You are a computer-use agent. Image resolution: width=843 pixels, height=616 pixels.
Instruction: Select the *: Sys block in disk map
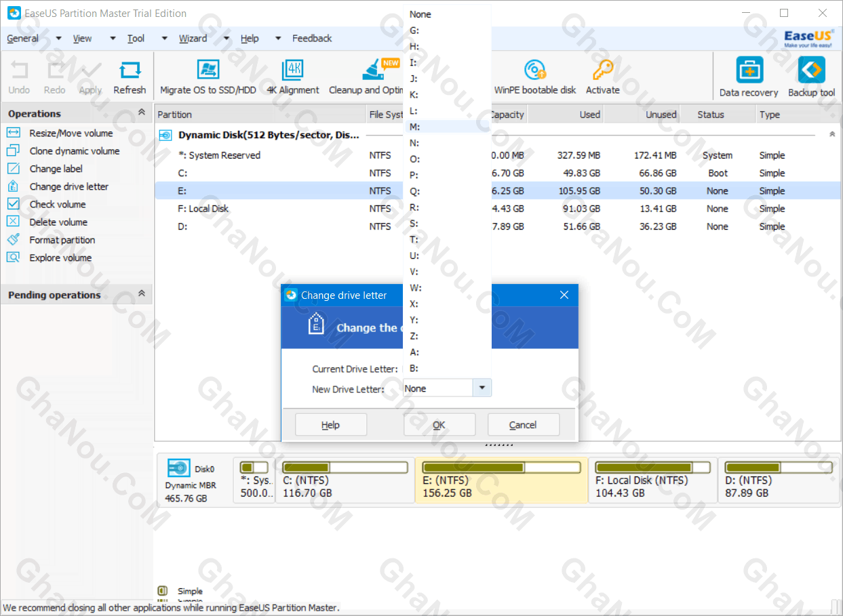pos(254,480)
